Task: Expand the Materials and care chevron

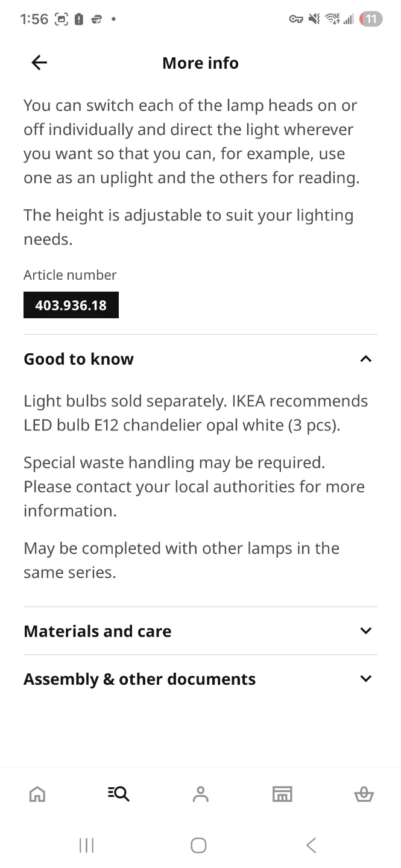Action: (x=365, y=631)
